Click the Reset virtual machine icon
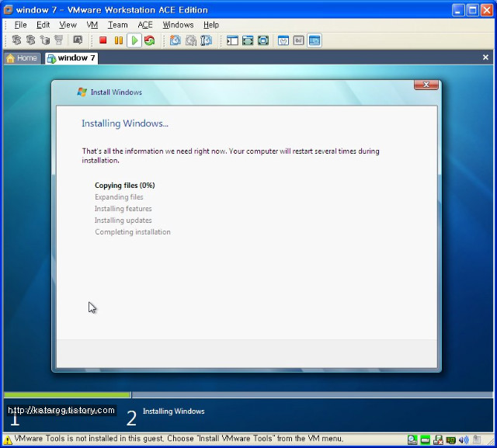 pyautogui.click(x=150, y=40)
